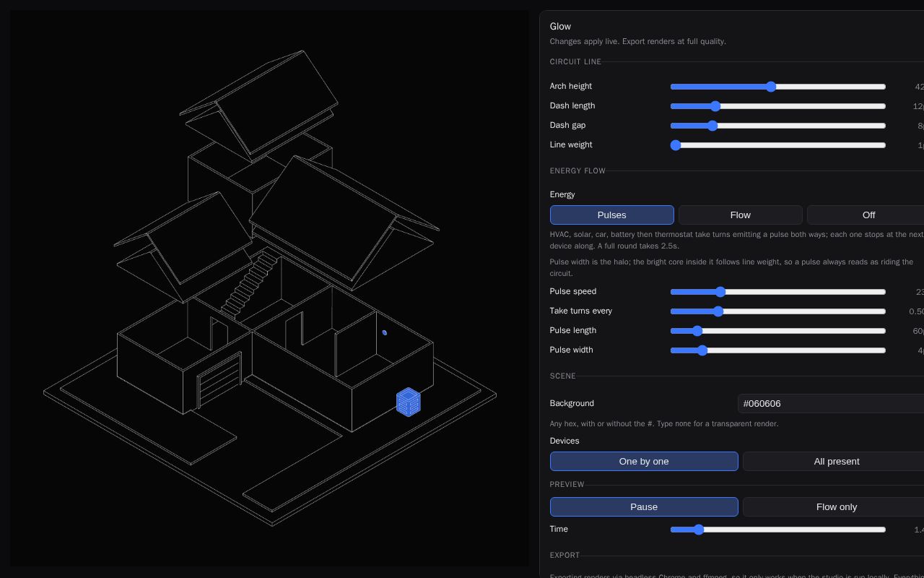This screenshot has height=578, width=924.
Task: Click the 'Pulse width is the halo' note
Action: (x=732, y=268)
